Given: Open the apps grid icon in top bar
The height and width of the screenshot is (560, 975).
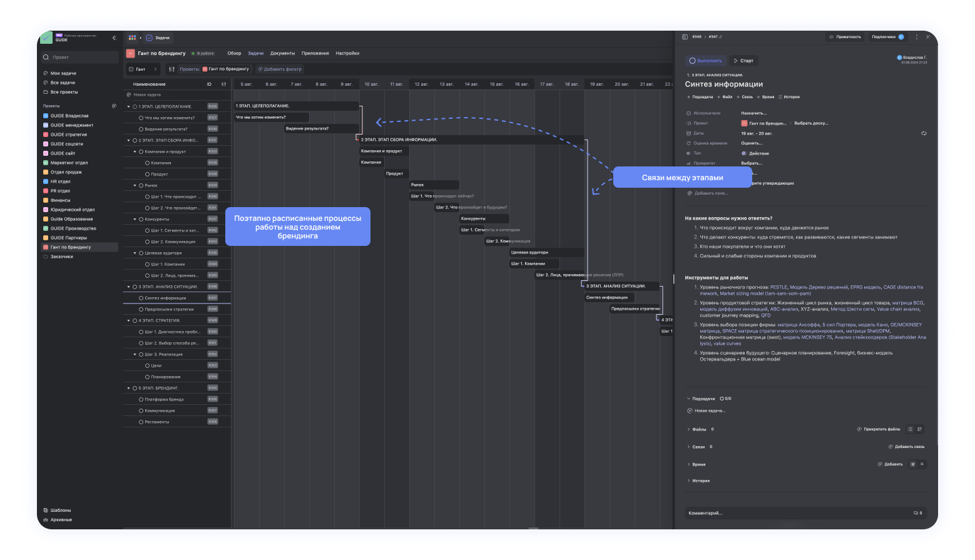Looking at the screenshot, I should pos(132,38).
